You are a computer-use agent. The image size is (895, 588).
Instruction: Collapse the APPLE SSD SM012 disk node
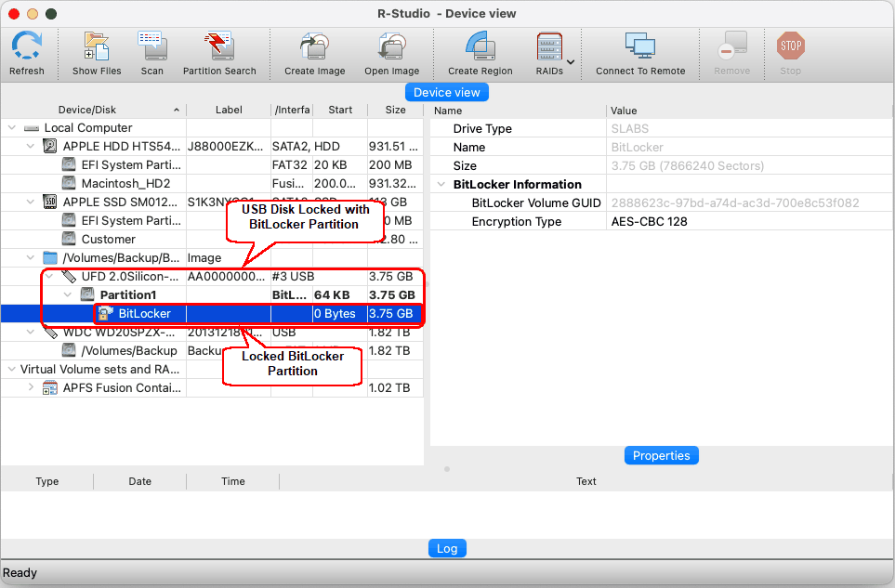tap(31, 202)
